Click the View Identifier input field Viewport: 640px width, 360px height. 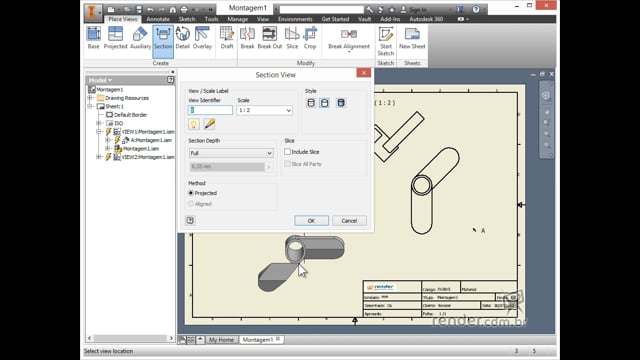210,110
